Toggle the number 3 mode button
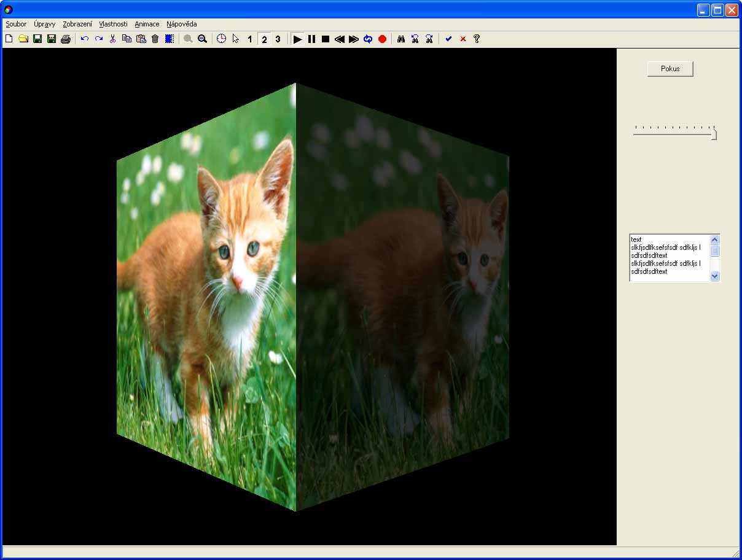Viewport: 742px width, 560px height. pos(278,39)
